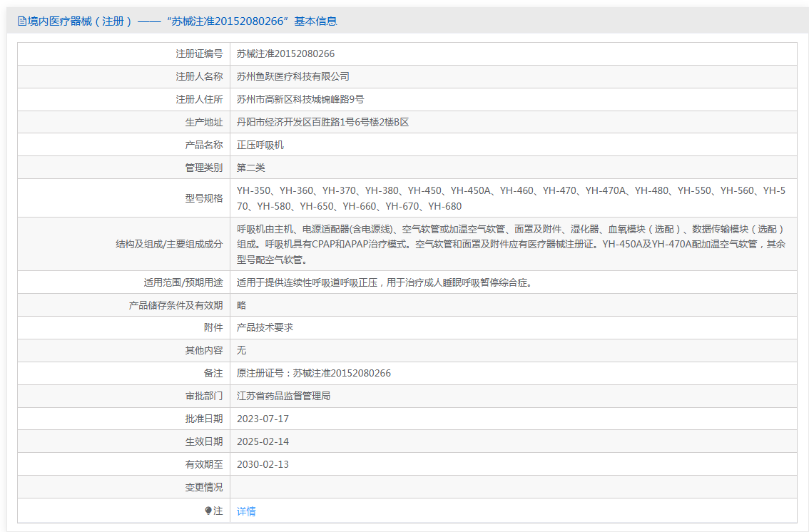Select the 备注 label
809x532 pixels.
[x=213, y=373]
